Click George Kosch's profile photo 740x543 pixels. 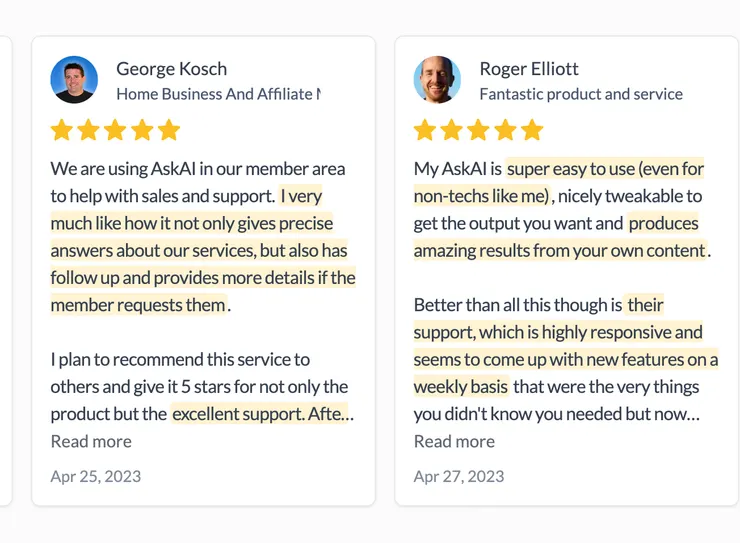(74, 80)
